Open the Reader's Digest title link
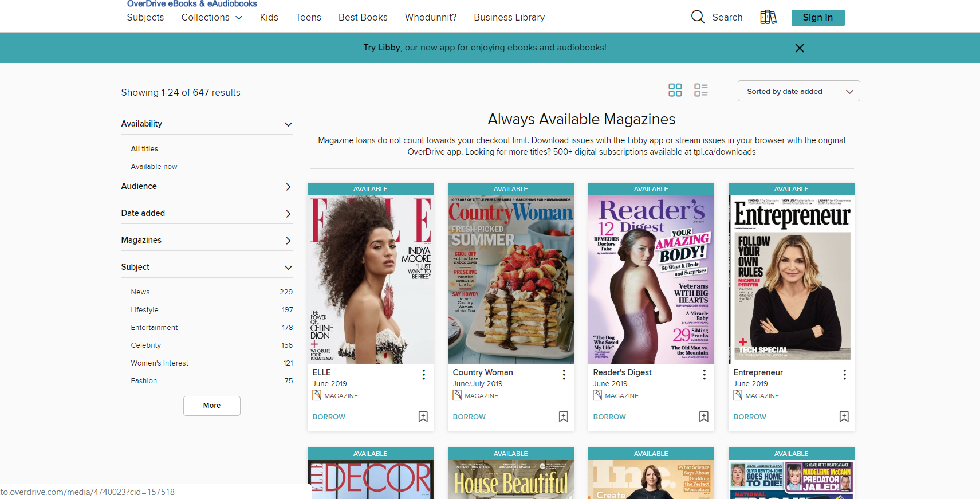 (623, 372)
